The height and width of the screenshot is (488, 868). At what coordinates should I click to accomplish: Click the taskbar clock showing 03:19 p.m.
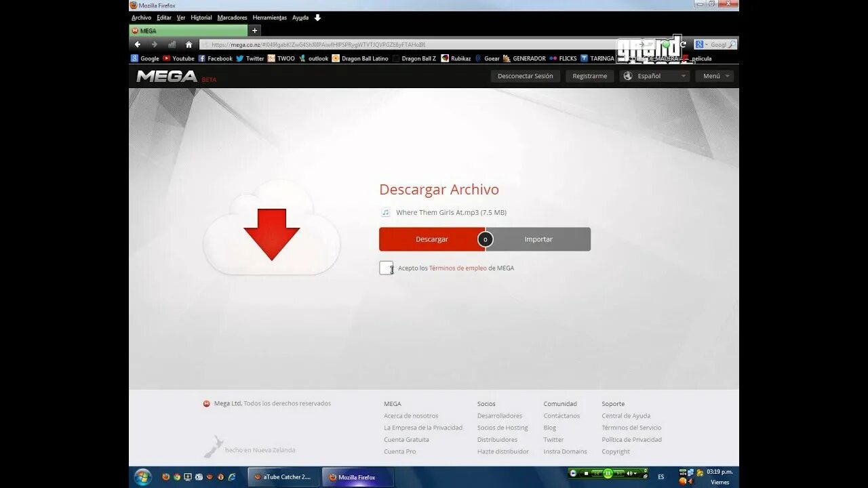pyautogui.click(x=719, y=472)
